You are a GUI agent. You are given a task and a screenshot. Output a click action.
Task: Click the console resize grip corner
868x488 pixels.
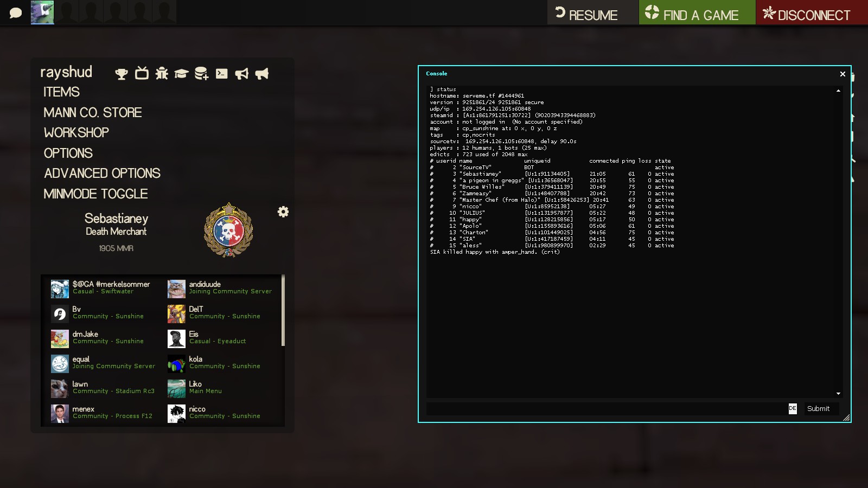(846, 418)
